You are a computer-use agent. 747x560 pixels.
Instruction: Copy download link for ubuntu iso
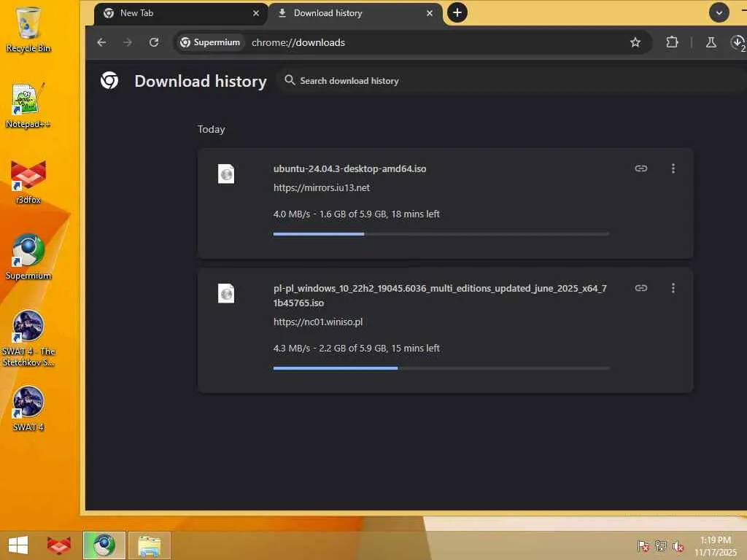640,168
